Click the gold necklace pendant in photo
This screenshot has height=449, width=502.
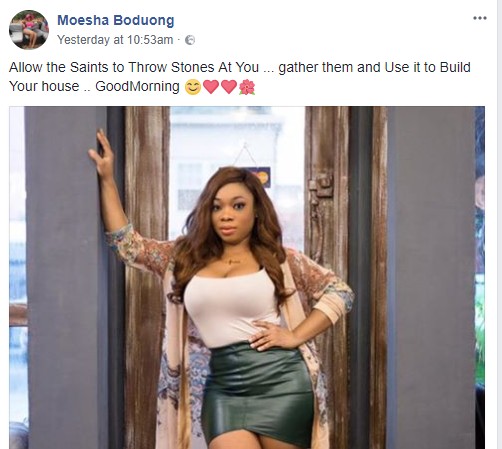(233, 261)
